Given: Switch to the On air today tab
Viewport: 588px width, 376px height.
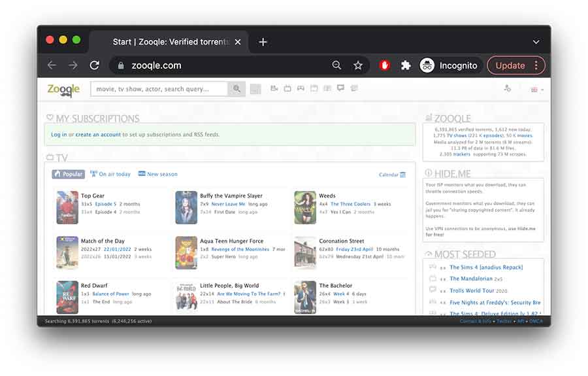Looking at the screenshot, I should (110, 174).
